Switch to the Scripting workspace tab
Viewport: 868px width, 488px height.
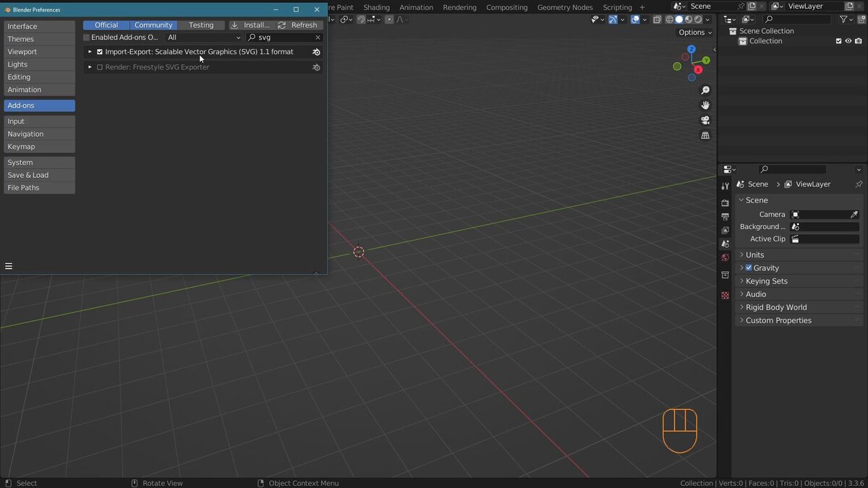point(617,7)
